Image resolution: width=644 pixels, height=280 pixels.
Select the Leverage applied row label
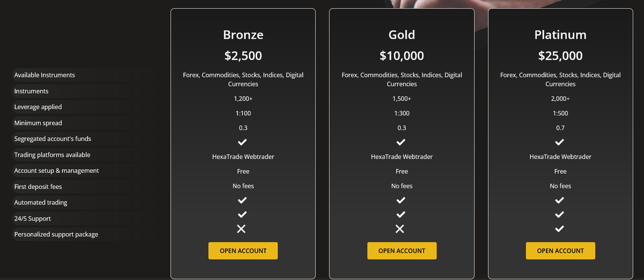(38, 107)
